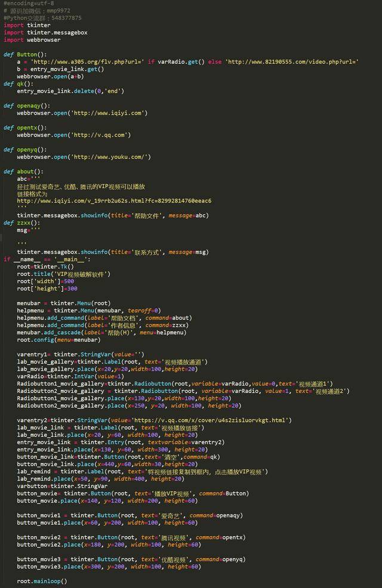Click the 'command=qk' button_movie_link line
Image resolution: width=382 pixels, height=588 pixels.
118,457
